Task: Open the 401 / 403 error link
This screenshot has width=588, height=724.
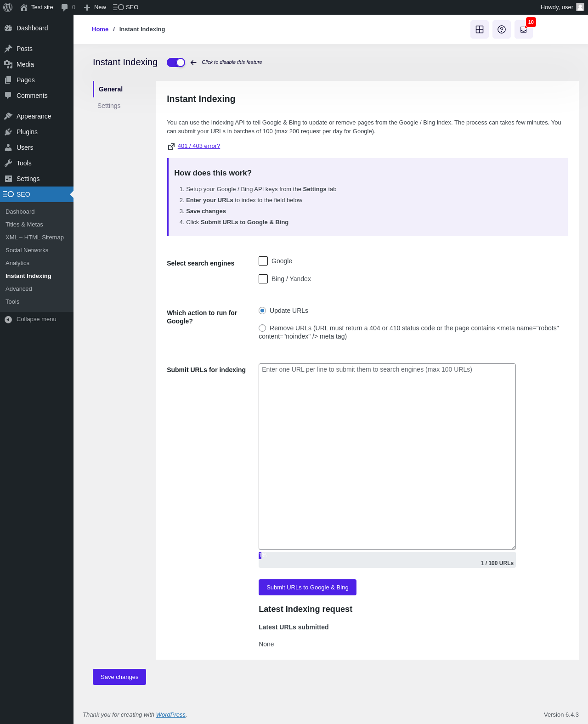Action: coord(199,146)
